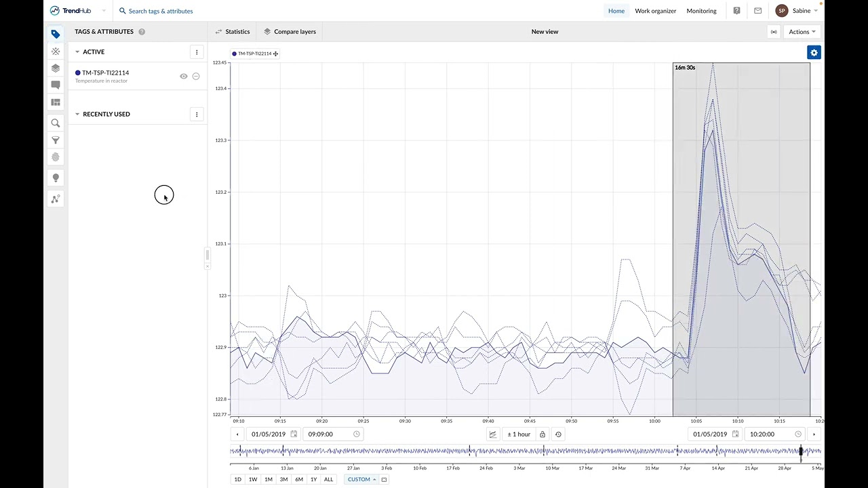Click the help icon beside Tags & Attributes
The height and width of the screenshot is (488, 868).
142,32
